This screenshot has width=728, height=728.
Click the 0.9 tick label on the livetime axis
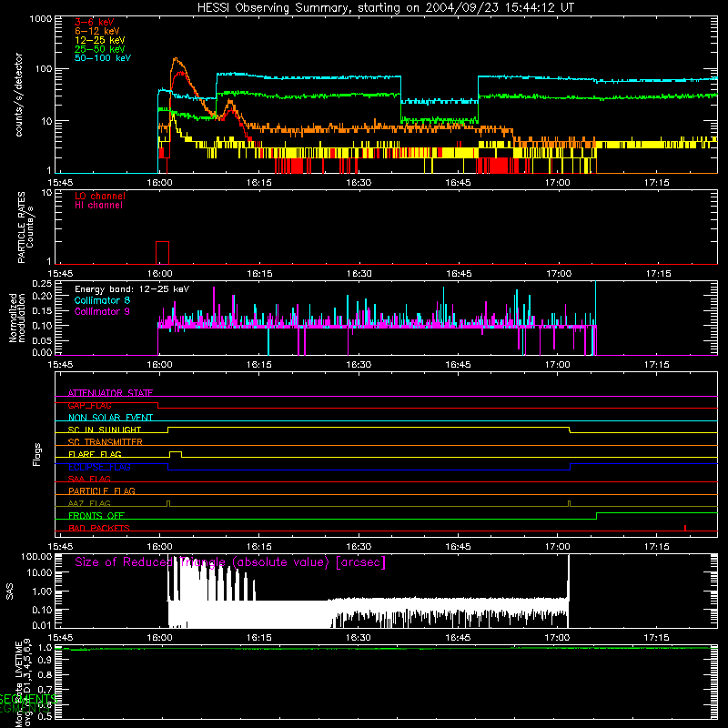coord(45,661)
